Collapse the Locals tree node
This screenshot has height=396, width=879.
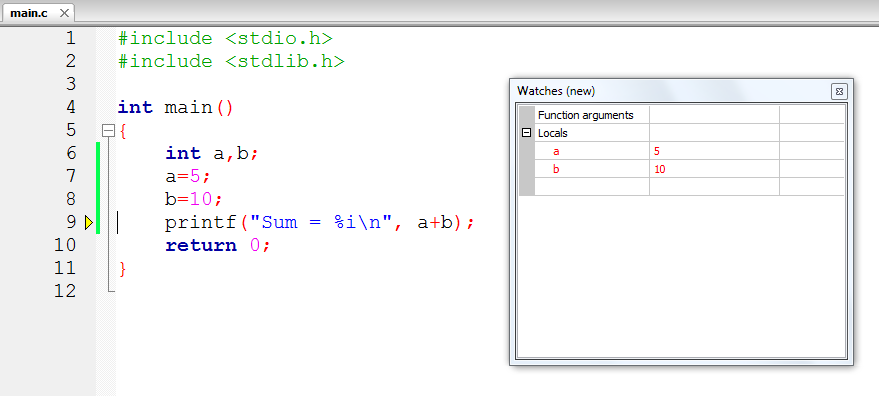(526, 133)
